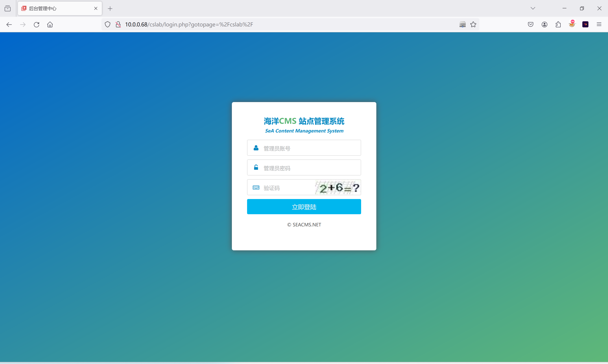Image resolution: width=608 pixels, height=364 pixels.
Task: Open a new browser tab
Action: (x=110, y=9)
